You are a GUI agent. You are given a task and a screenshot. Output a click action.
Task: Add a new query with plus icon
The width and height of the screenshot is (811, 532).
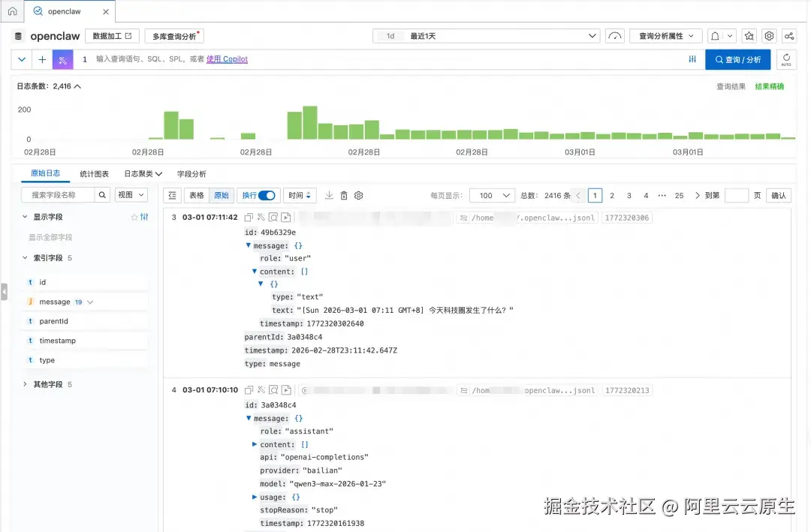click(42, 59)
